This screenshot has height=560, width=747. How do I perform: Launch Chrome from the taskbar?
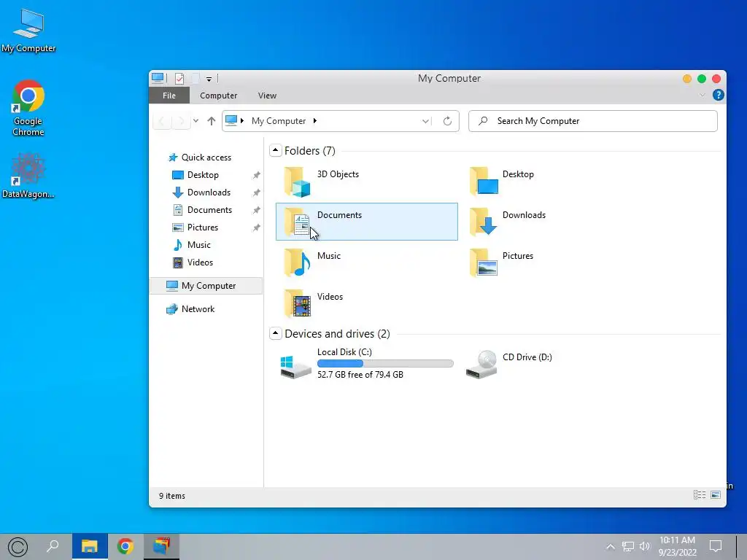[x=125, y=546]
